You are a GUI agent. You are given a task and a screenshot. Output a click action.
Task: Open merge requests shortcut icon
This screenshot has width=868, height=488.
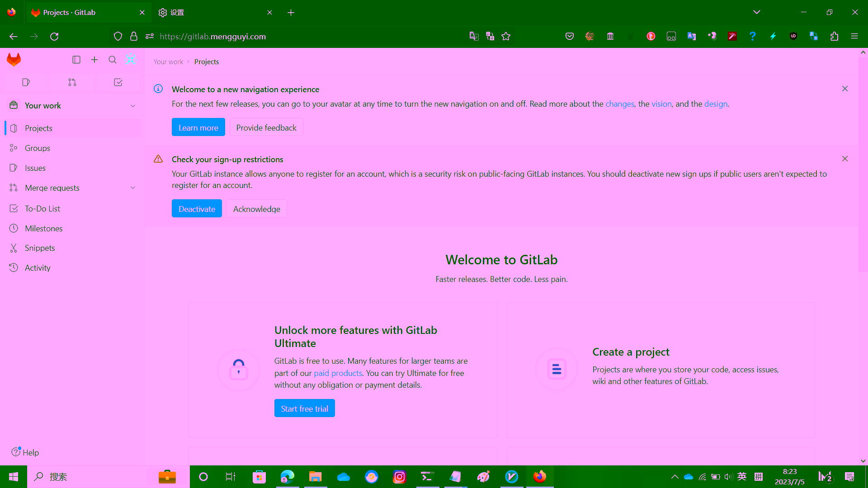pos(72,82)
